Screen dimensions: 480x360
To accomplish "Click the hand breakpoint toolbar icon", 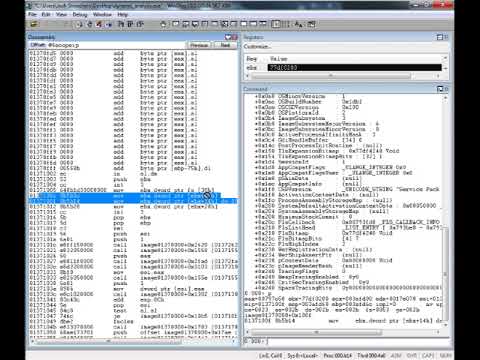I will pos(163,24).
